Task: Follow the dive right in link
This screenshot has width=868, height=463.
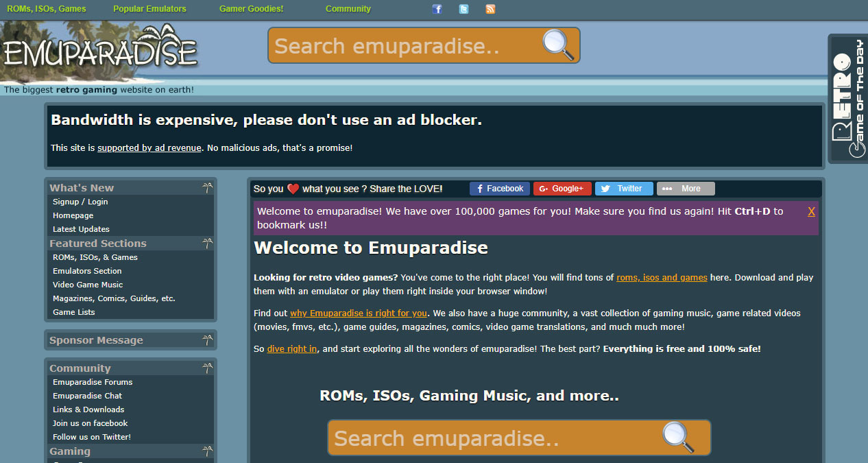Action: click(292, 348)
